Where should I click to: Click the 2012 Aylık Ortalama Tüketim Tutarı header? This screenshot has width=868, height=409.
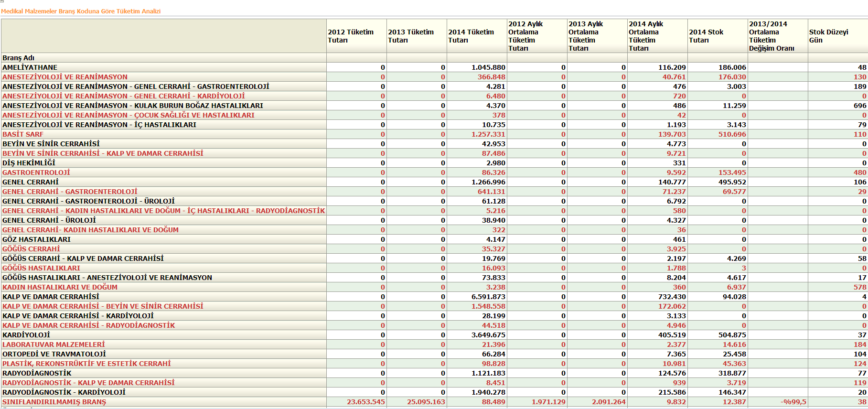pyautogui.click(x=537, y=36)
